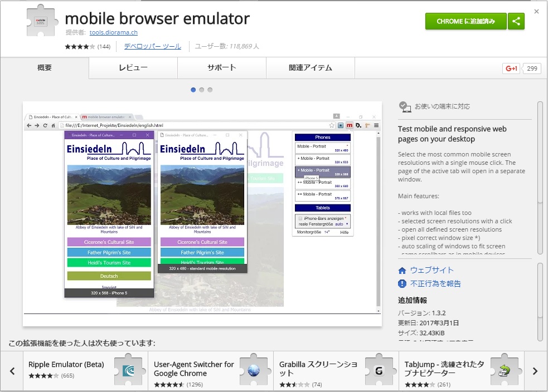Show previous related extensions arrow

pos(12,371)
